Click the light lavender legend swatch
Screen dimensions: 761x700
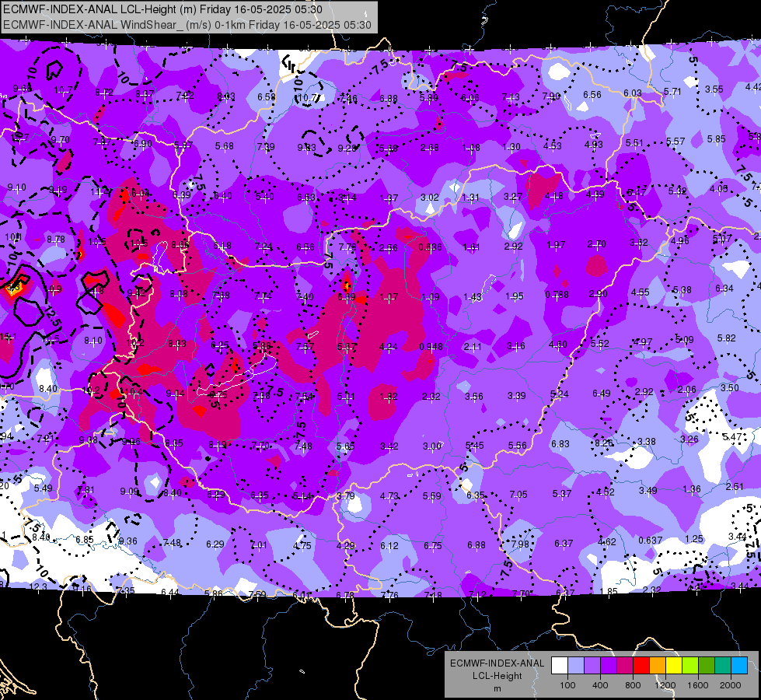point(576,665)
